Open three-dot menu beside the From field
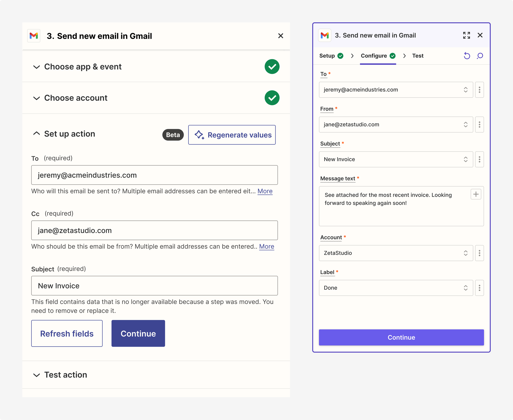513x420 pixels. click(x=479, y=125)
